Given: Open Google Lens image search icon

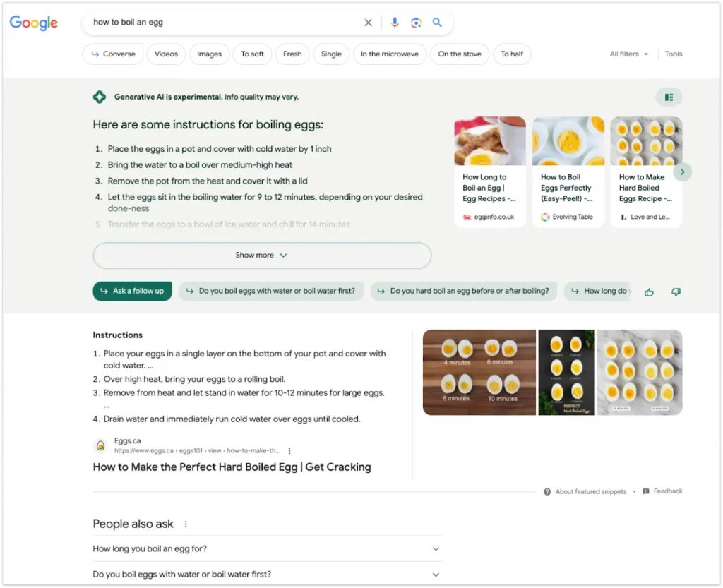Looking at the screenshot, I should tap(416, 23).
